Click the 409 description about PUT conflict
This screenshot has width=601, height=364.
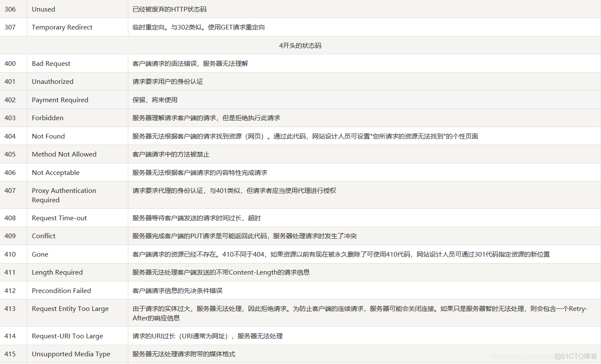click(245, 236)
